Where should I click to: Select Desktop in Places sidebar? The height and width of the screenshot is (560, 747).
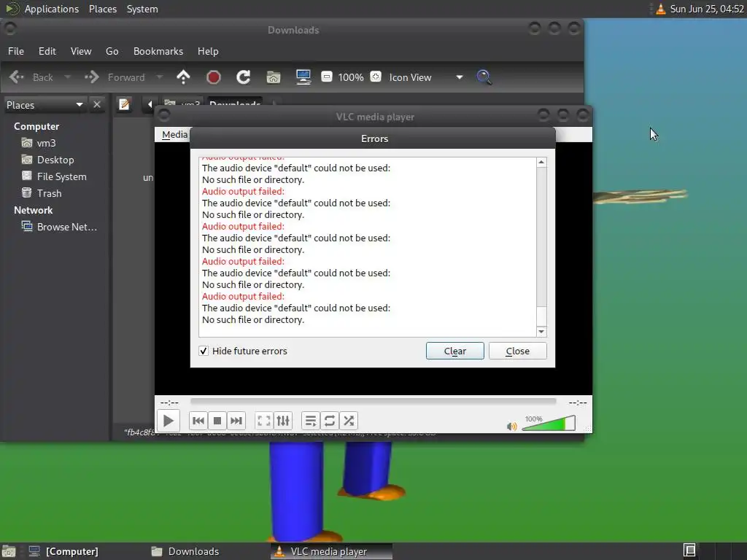55,160
